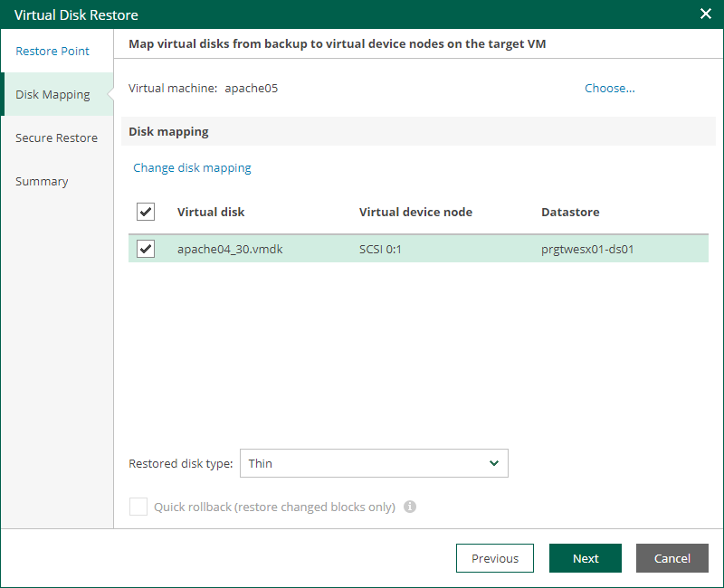Go to the Summary step
724x588 pixels.
pyautogui.click(x=42, y=181)
